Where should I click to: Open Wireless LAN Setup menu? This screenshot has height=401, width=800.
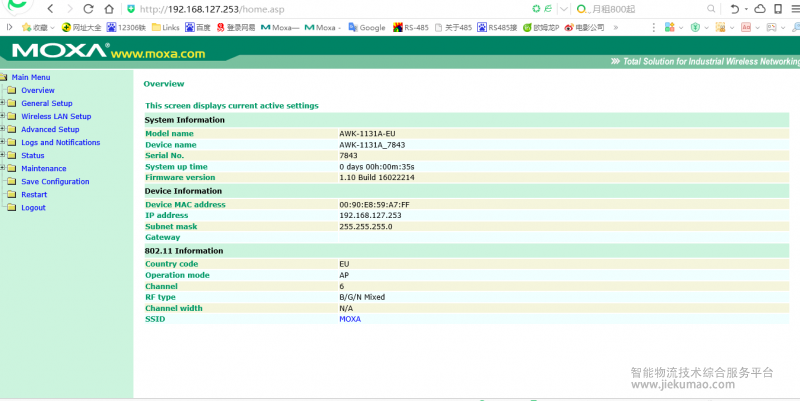pos(56,116)
